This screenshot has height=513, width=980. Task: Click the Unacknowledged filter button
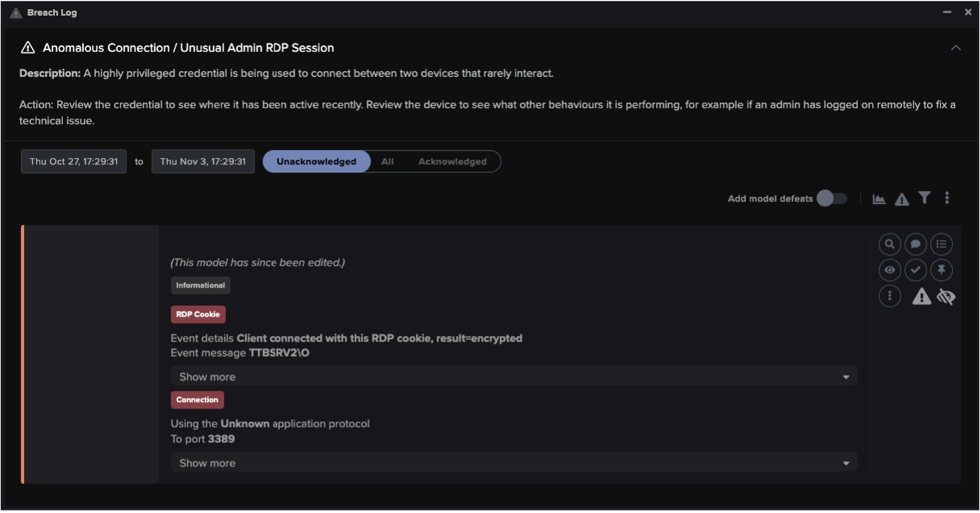coord(316,161)
